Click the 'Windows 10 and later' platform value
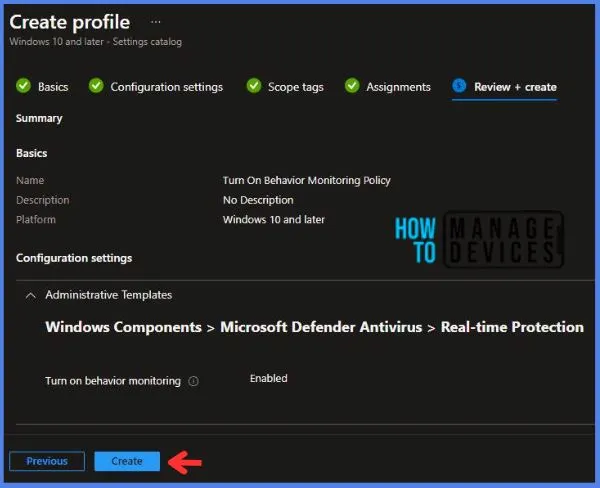Image resolution: width=600 pixels, height=488 pixels. point(274,220)
